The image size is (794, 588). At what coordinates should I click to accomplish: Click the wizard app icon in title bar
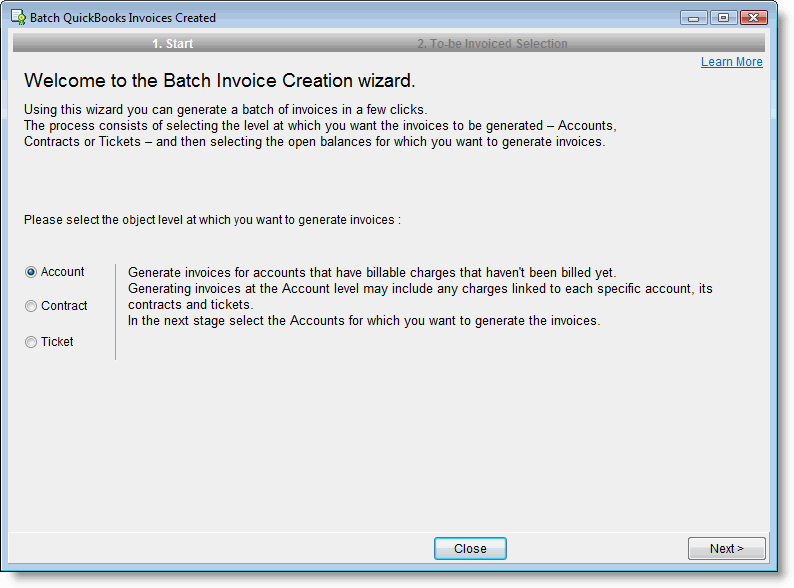tap(18, 18)
